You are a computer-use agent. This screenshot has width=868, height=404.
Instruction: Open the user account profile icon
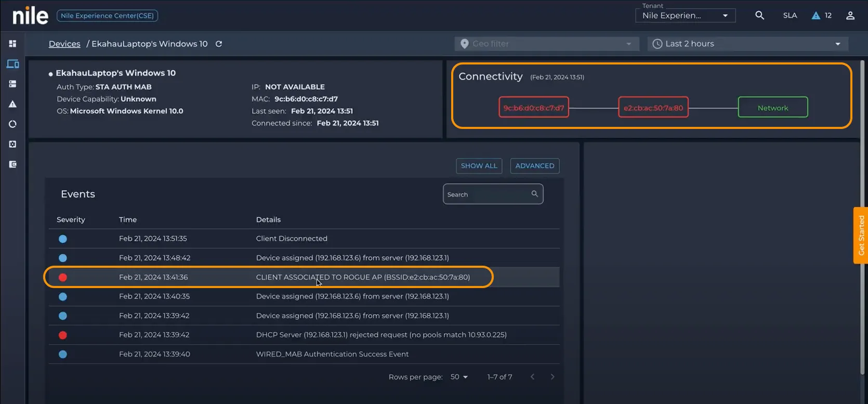850,16
